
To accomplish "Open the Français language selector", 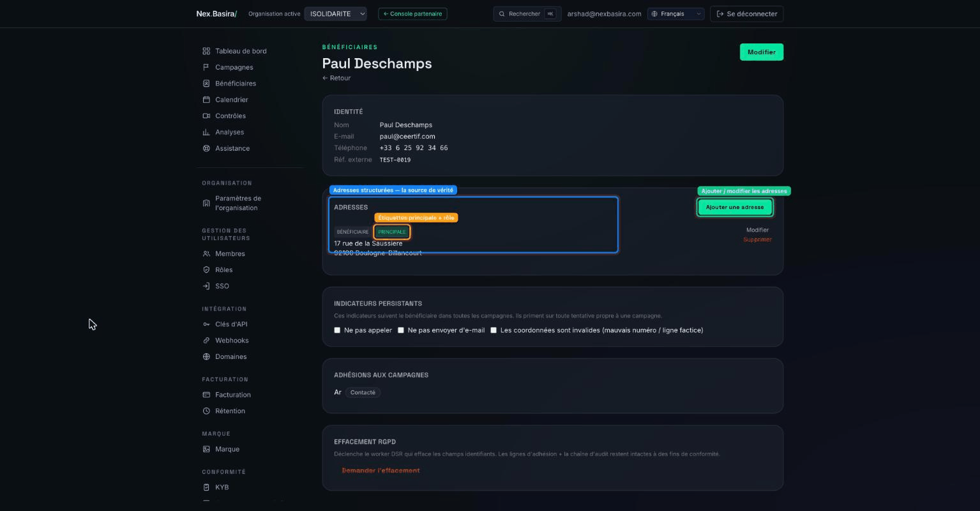I will [675, 13].
